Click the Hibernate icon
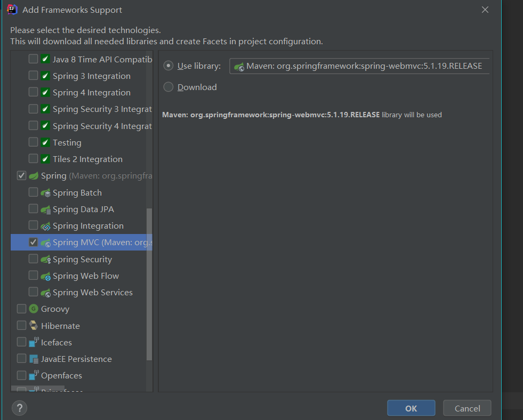This screenshot has width=523, height=420. click(x=34, y=325)
